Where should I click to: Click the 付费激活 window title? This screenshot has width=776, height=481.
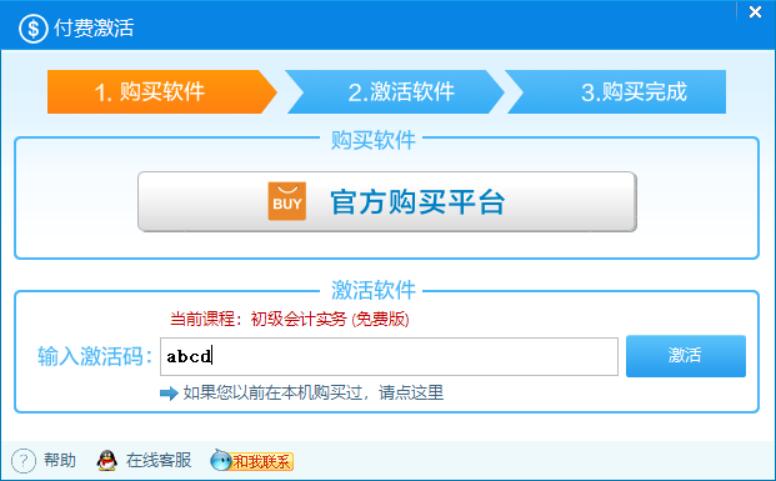coord(94,28)
